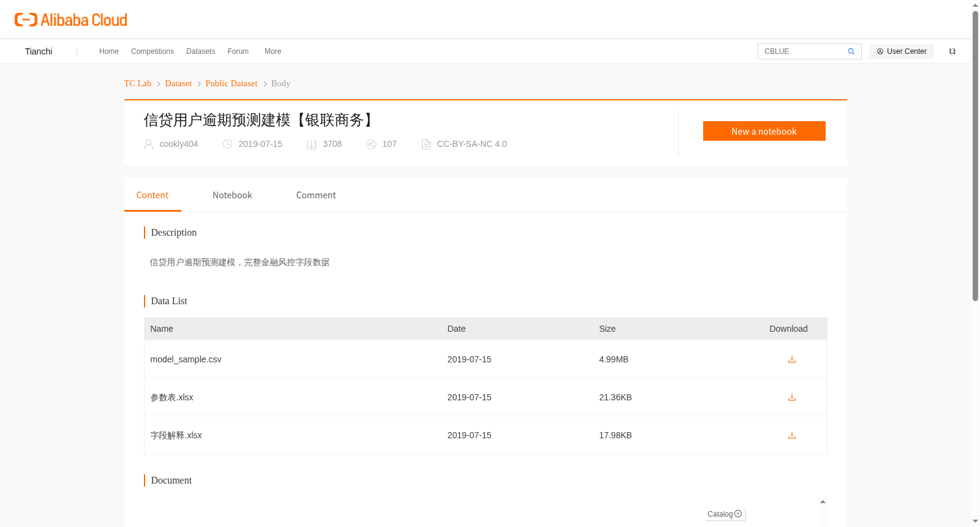Click the language switch icon beside User Center

(x=952, y=51)
